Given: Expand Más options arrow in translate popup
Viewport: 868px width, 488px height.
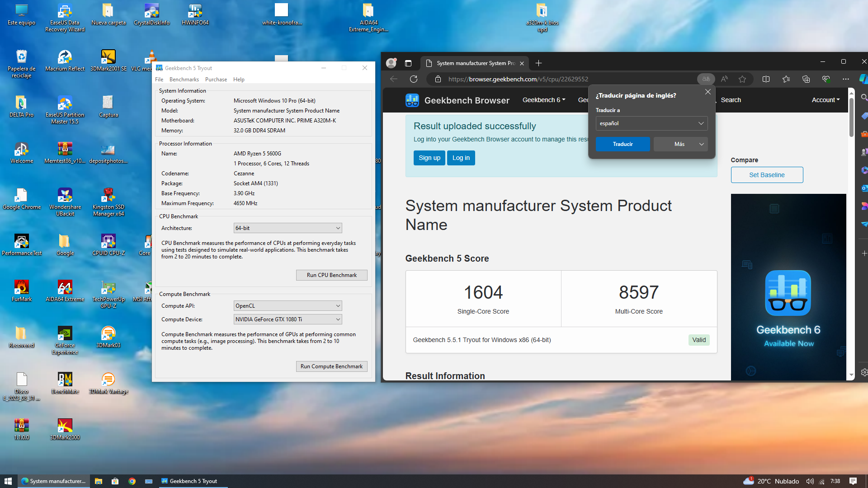Looking at the screenshot, I should click(x=702, y=144).
